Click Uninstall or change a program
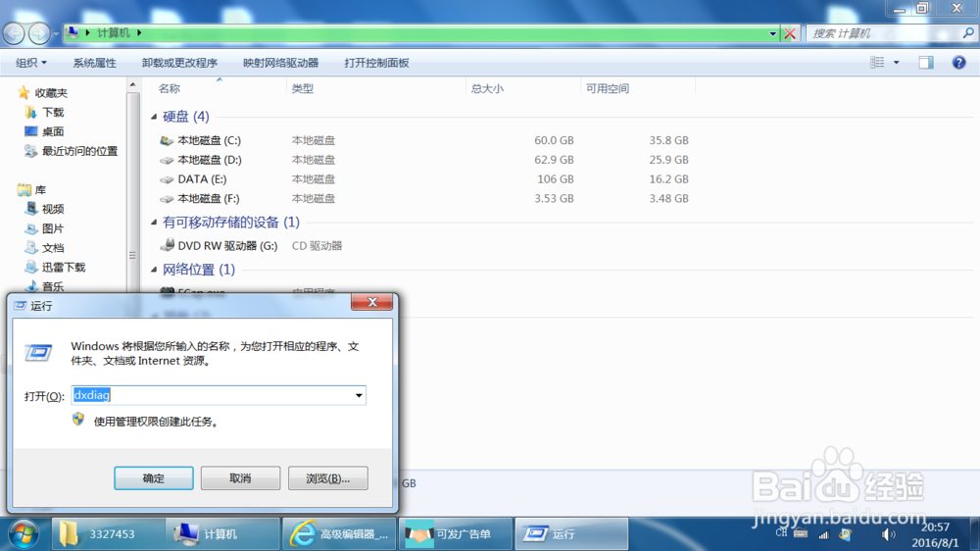This screenshot has width=980, height=551. point(179,63)
